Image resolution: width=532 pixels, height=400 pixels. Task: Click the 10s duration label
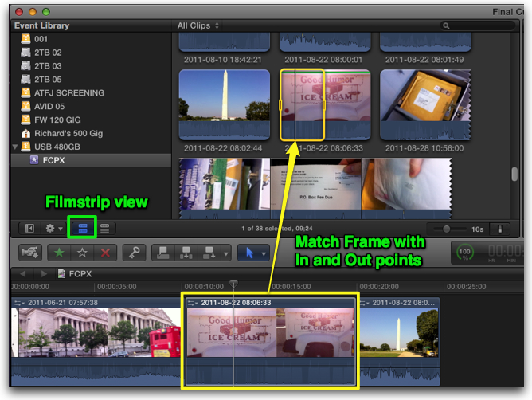[x=477, y=229]
